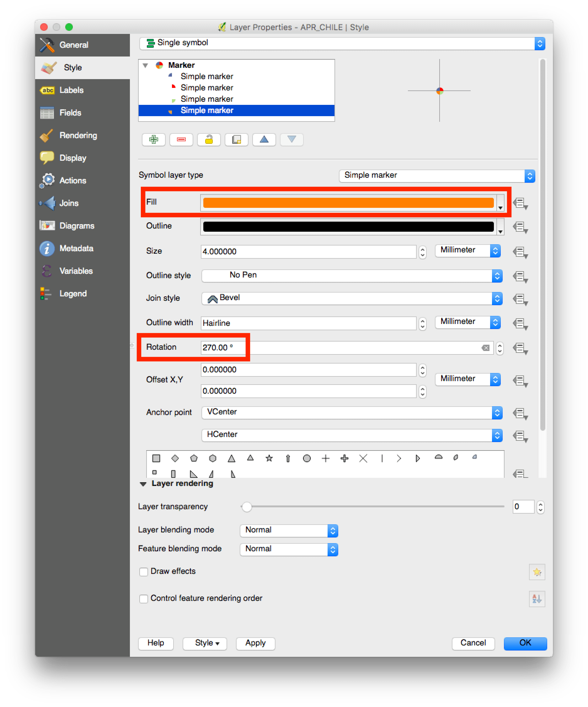Click the draw effects star icon
588x707 pixels.
[537, 572]
